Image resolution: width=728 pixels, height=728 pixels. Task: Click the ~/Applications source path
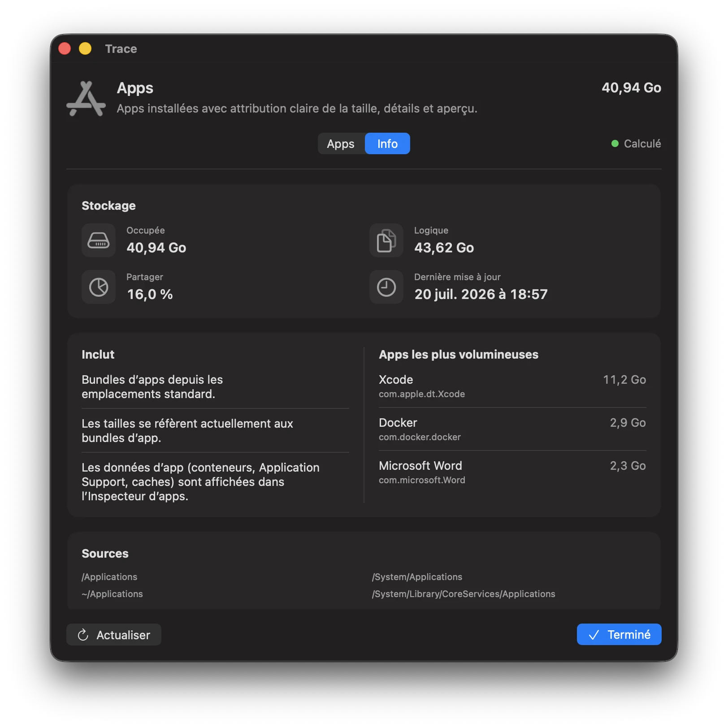point(112,594)
